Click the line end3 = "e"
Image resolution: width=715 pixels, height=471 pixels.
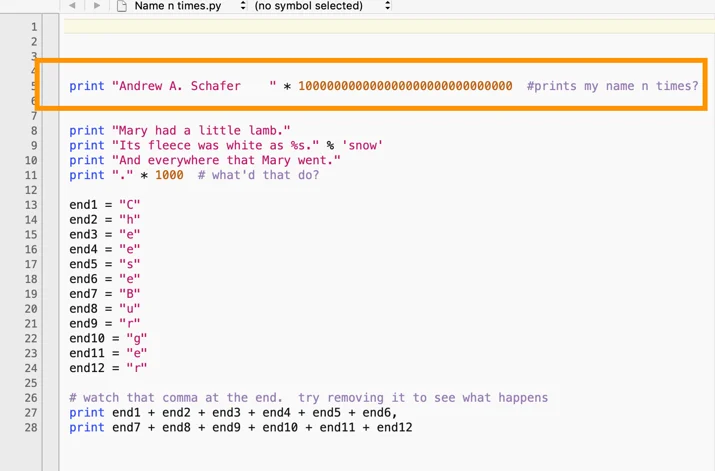coord(104,234)
